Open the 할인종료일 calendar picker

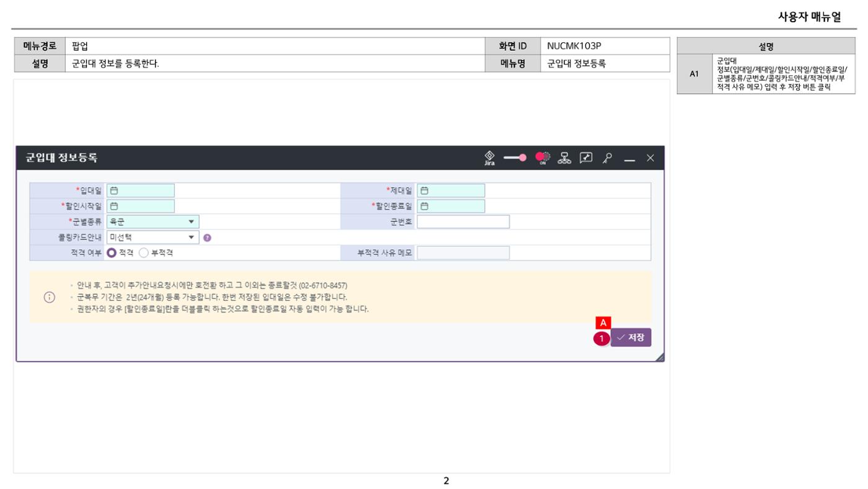coord(425,206)
